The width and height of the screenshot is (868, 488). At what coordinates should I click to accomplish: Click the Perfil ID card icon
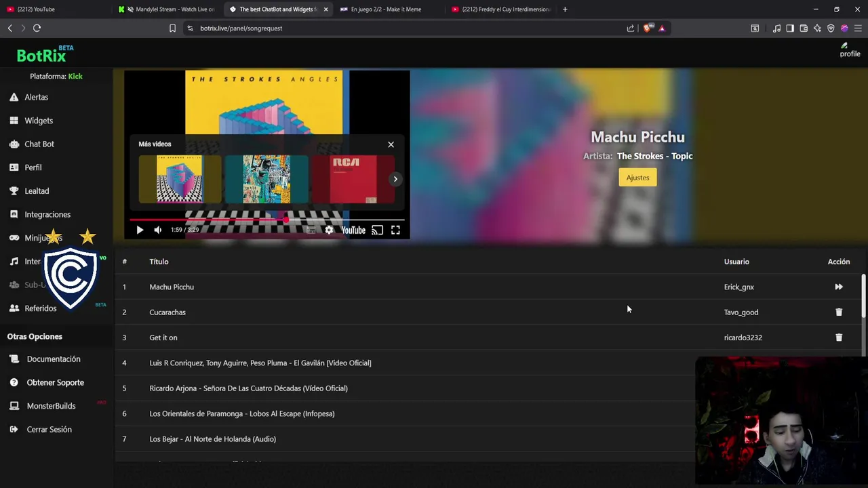coord(14,167)
